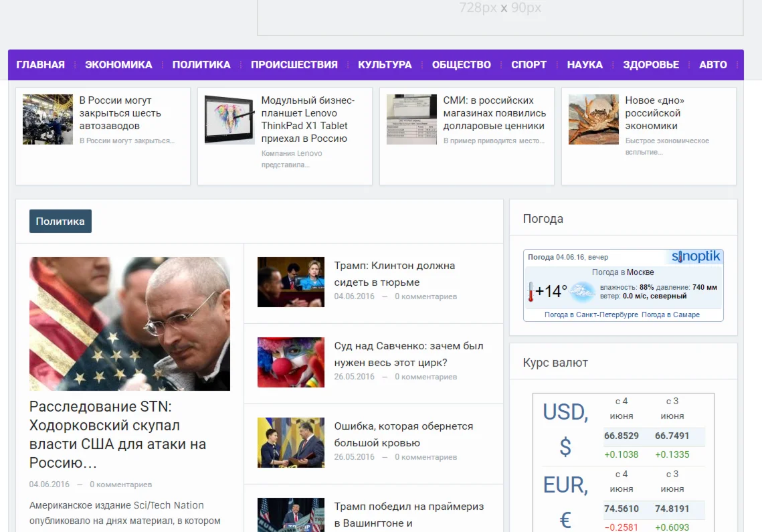The height and width of the screenshot is (532, 762).
Task: Click USD rate 66.8529 value
Action: point(621,436)
